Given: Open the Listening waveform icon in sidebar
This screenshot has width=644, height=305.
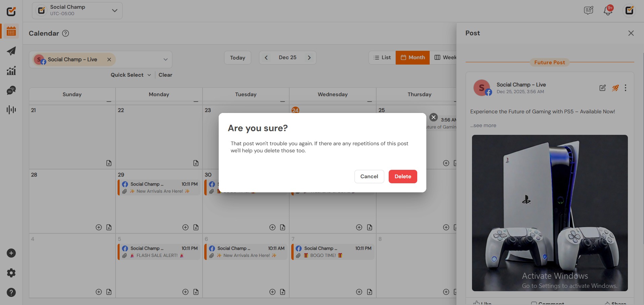Looking at the screenshot, I should pos(11,110).
